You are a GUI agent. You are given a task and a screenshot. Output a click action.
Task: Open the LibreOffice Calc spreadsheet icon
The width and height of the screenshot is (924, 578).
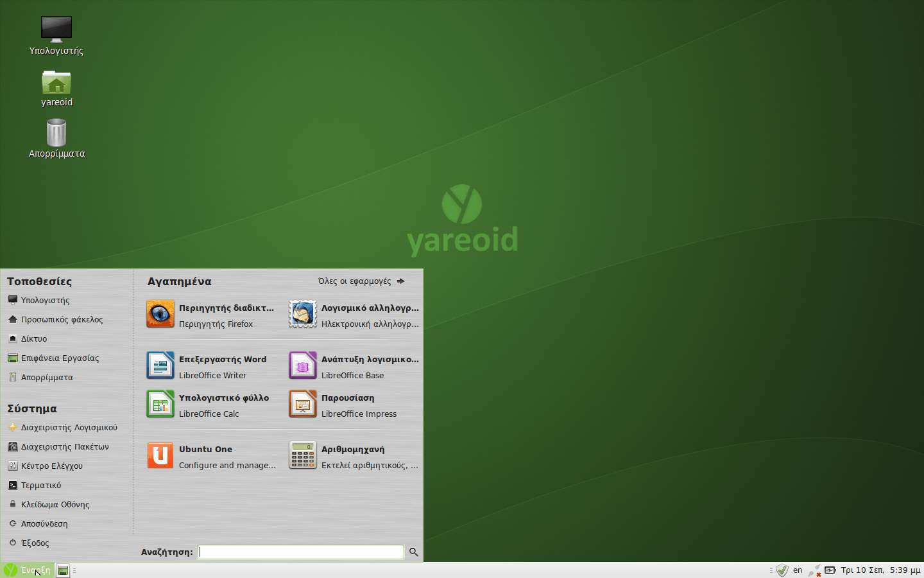pos(160,405)
